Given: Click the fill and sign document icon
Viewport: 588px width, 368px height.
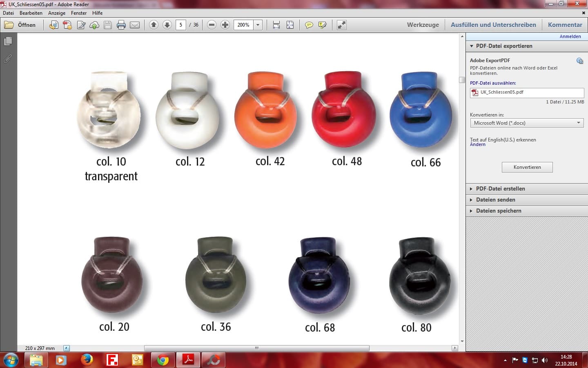Looking at the screenshot, I should (x=81, y=25).
